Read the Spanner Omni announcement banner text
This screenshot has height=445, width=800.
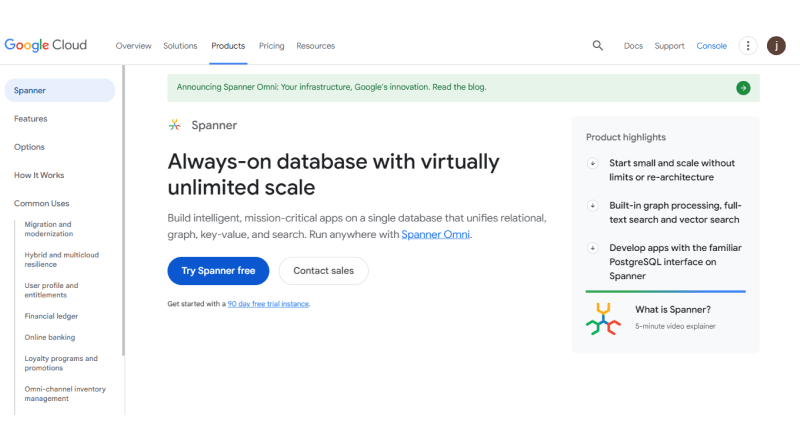[331, 87]
